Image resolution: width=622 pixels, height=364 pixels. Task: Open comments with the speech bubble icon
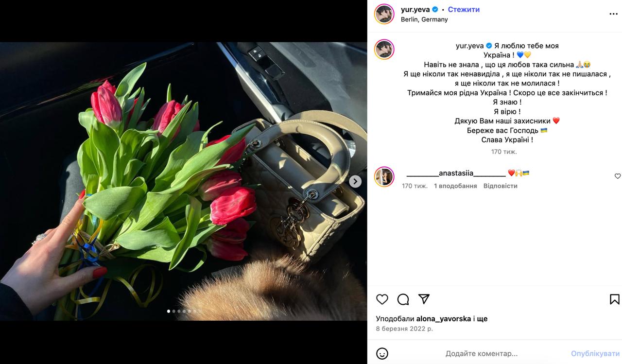tap(403, 299)
